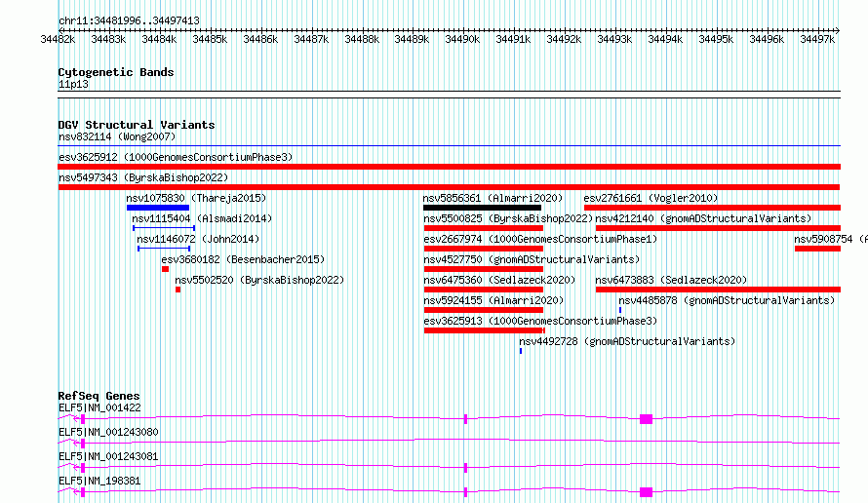This screenshot has width=868, height=503.
Task: Click the nsv5908754 variant label
Action: pyautogui.click(x=830, y=239)
